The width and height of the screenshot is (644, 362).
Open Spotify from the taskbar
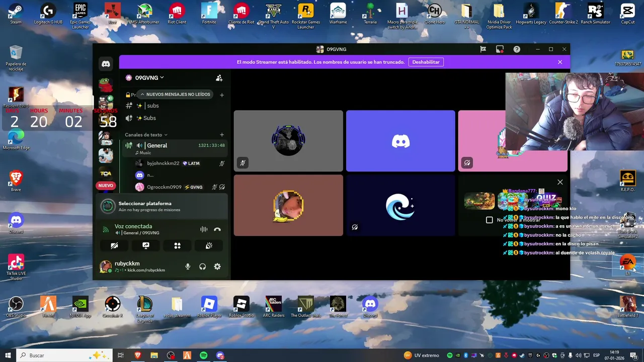tap(203, 355)
